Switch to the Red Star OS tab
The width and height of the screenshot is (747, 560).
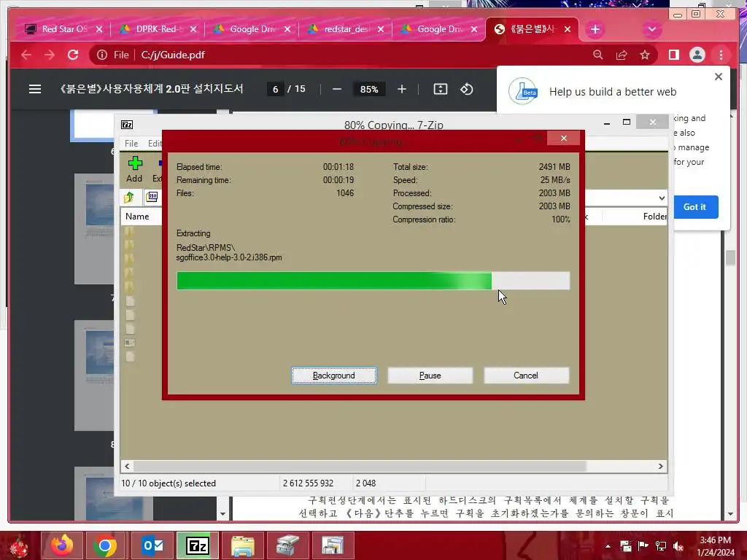click(x=64, y=29)
